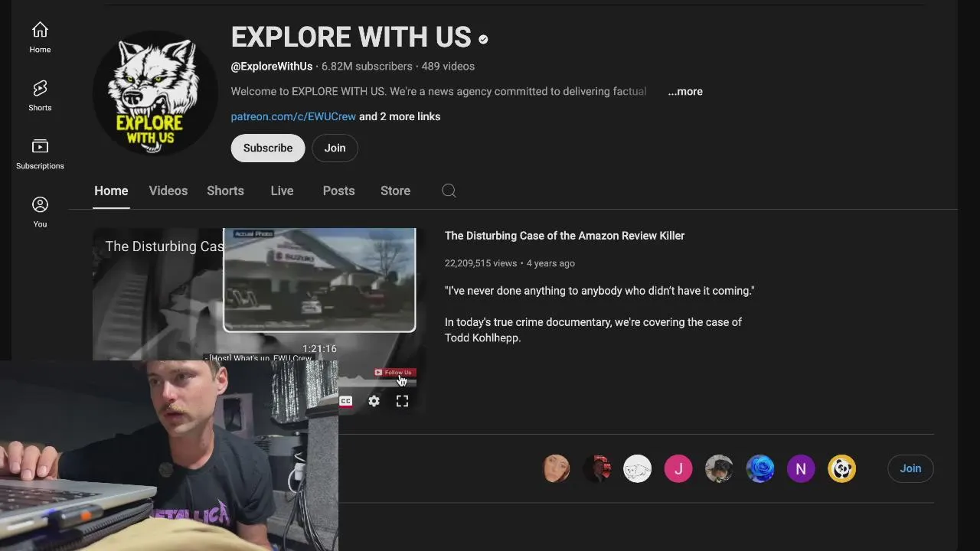
Task: Click the @ExploreWithUs channel handle
Action: tap(272, 67)
